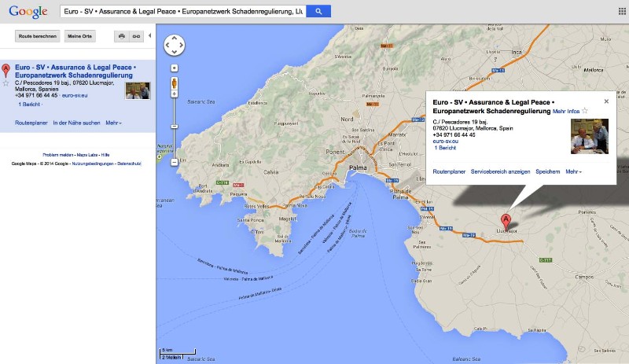Click Problem melden link
Viewport: 629px width, 364px height.
click(x=57, y=155)
